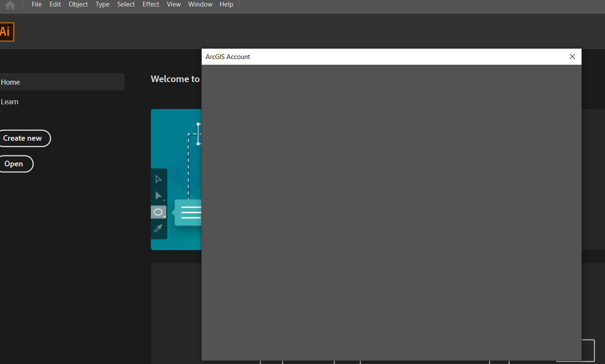Click the teal welcome banner illustration
605x364 pixels.
[176, 179]
